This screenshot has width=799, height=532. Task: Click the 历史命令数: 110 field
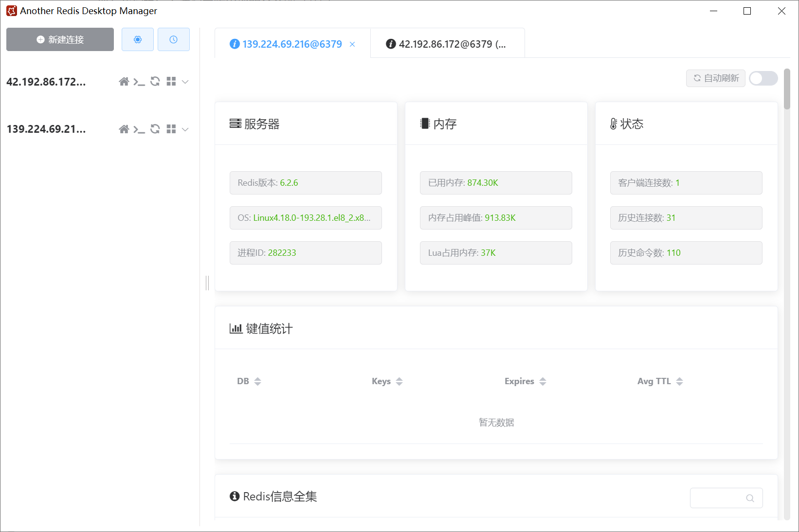point(686,253)
